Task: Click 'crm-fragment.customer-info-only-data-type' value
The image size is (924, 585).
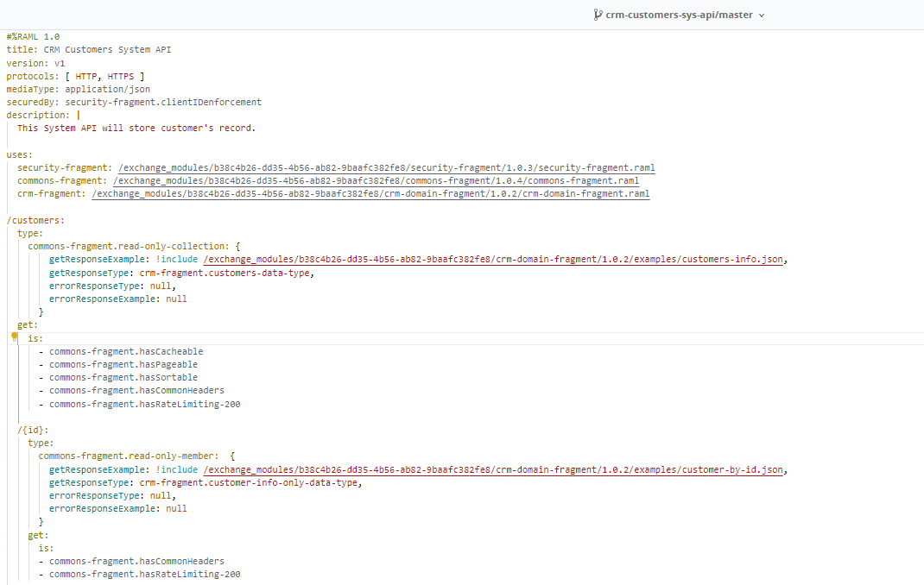Action: tap(249, 482)
